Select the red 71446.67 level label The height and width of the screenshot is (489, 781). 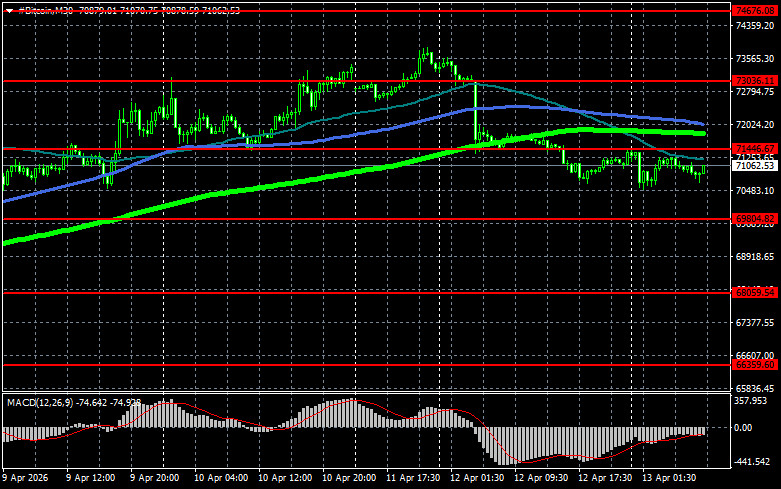click(755, 149)
